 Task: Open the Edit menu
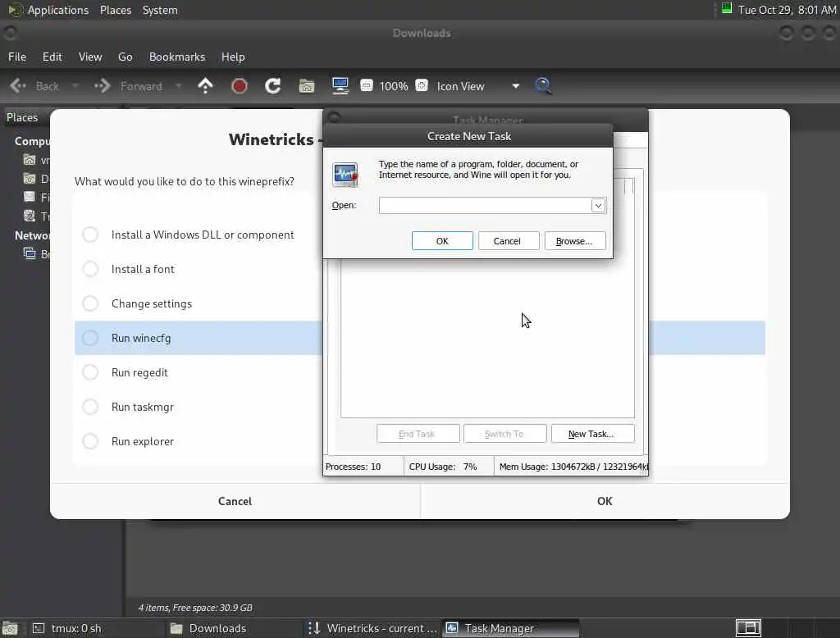[52, 57]
